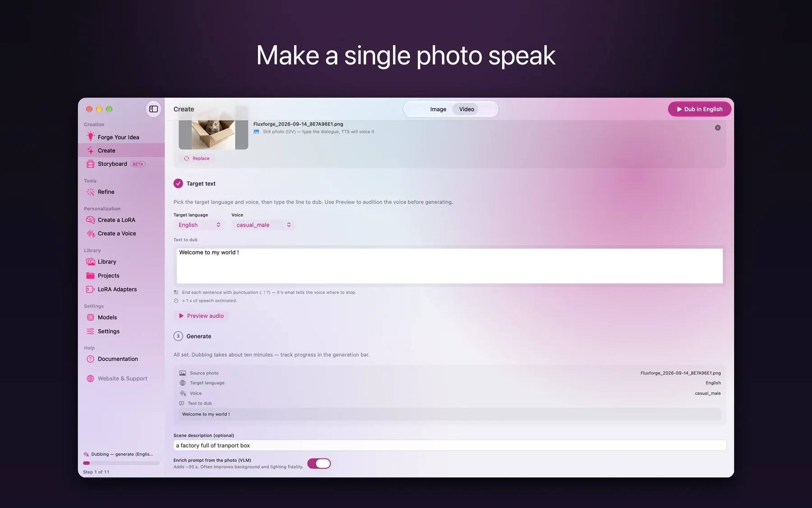Image resolution: width=812 pixels, height=508 pixels.
Task: Open the Settings sliders icon
Action: 90,331
